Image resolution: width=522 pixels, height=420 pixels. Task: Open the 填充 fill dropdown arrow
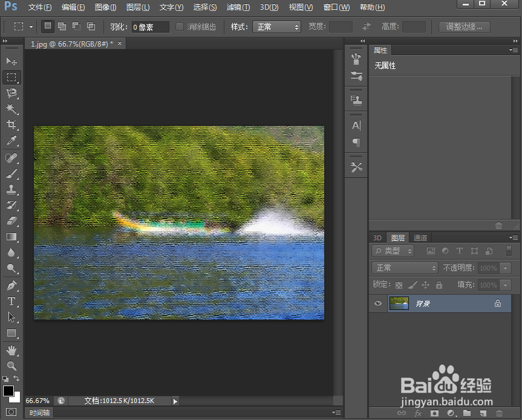coord(505,285)
